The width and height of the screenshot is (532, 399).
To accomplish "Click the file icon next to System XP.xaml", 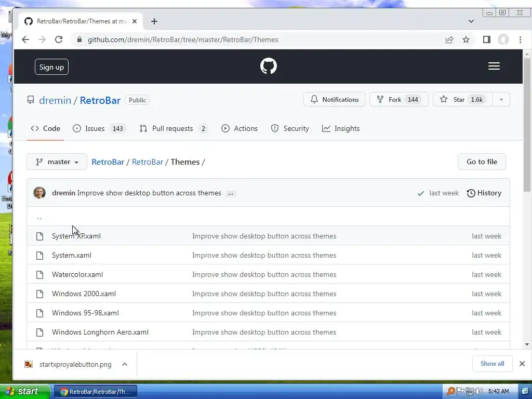I will click(x=39, y=236).
